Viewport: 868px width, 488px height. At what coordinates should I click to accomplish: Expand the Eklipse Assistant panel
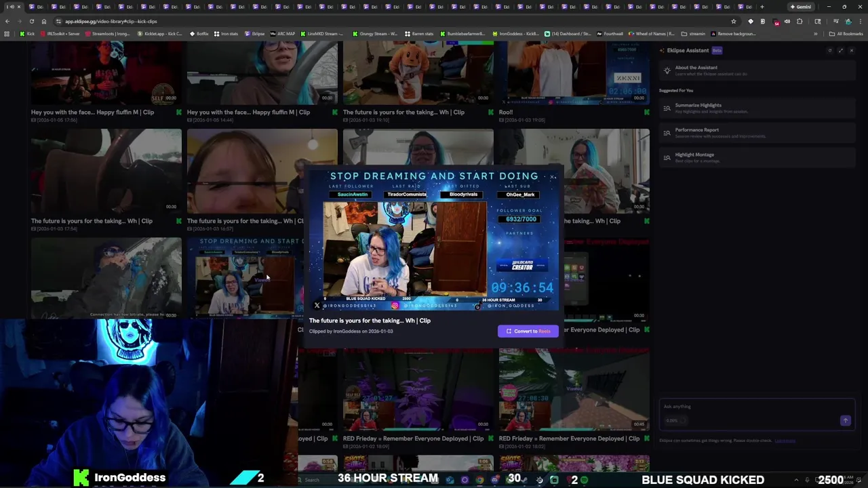point(841,50)
